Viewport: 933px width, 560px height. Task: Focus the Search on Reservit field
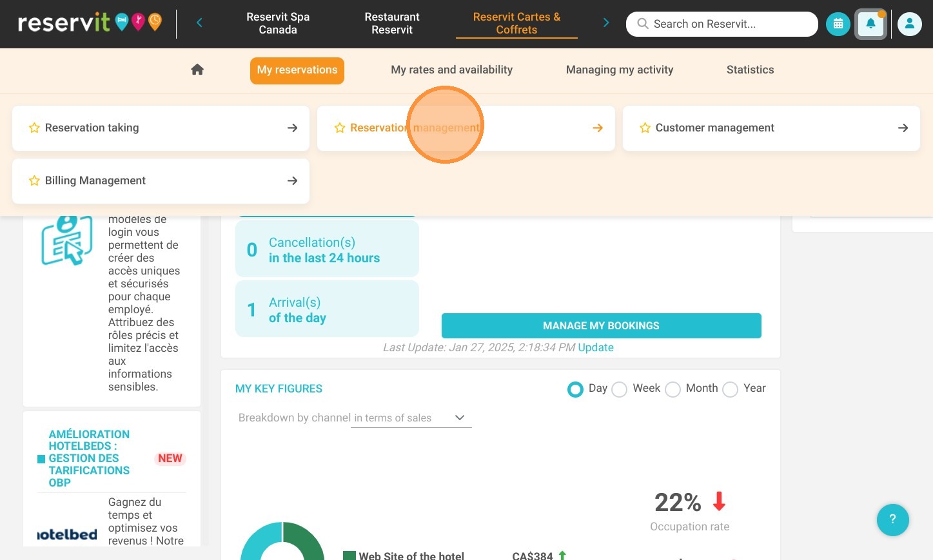point(722,24)
